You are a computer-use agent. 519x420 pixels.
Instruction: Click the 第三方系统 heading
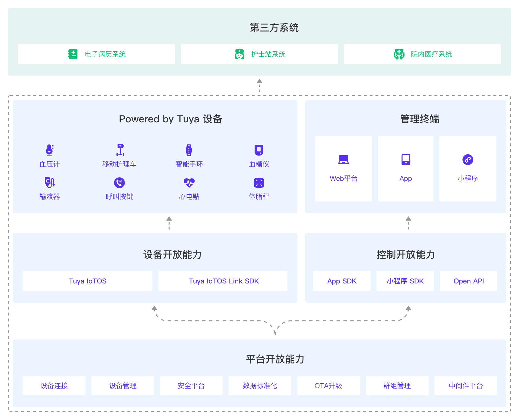click(x=274, y=28)
